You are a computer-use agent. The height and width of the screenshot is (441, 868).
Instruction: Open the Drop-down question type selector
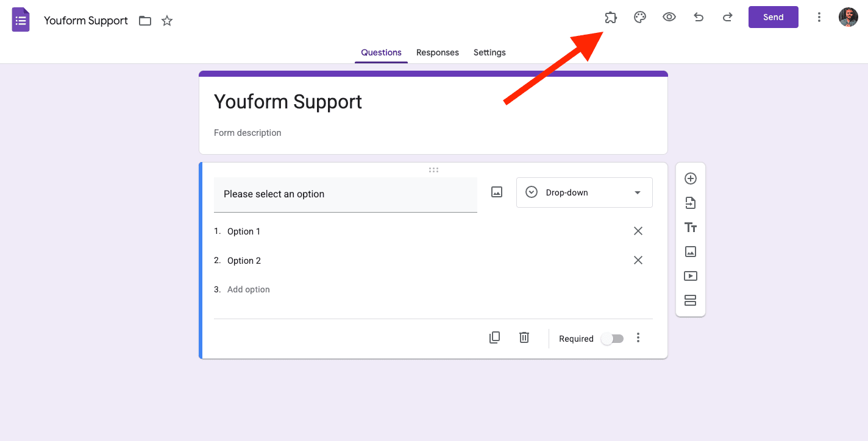(583, 192)
